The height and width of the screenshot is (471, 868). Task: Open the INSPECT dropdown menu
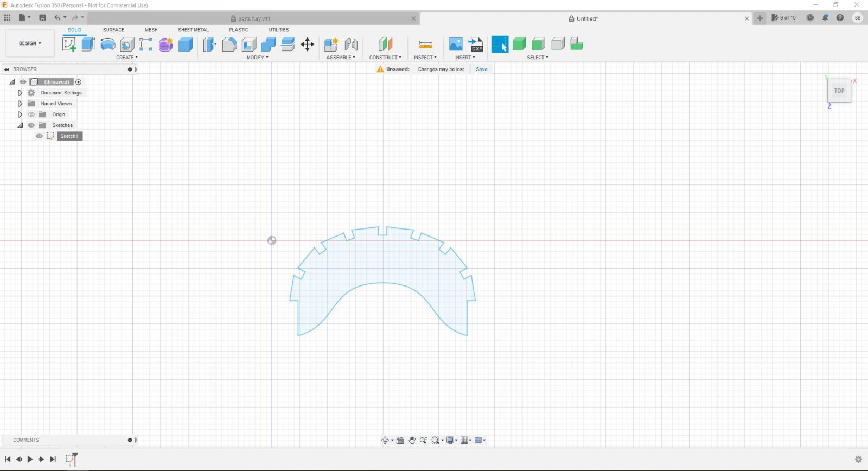pos(425,58)
